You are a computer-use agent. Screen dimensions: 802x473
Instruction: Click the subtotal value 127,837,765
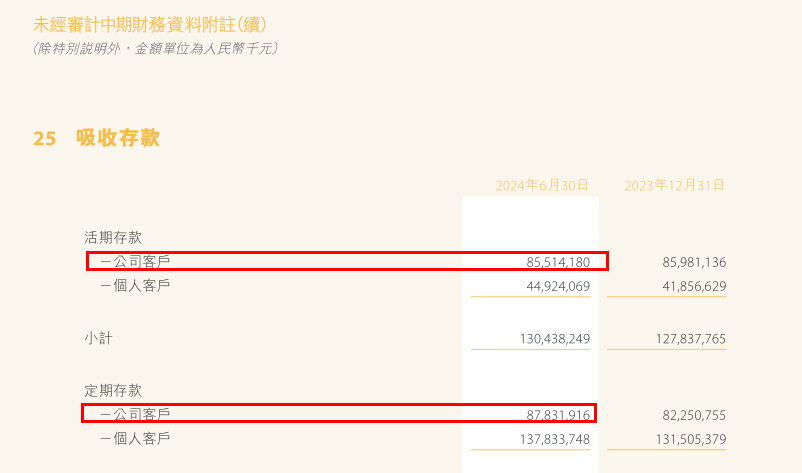coord(690,339)
